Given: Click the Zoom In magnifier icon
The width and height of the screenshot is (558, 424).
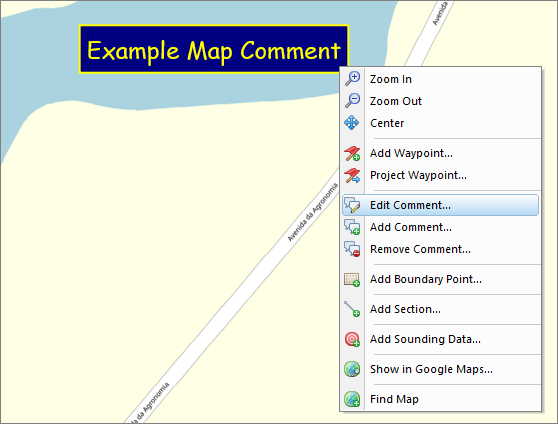Looking at the screenshot, I should coord(352,79).
